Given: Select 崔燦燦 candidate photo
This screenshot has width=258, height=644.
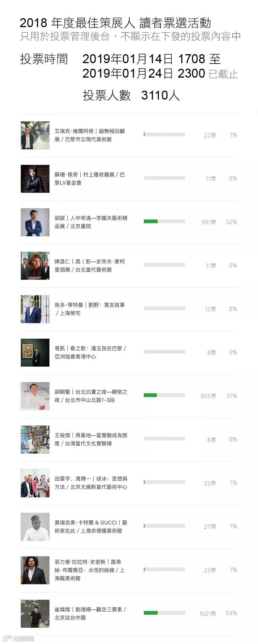Looking at the screenshot, I should (35, 614).
